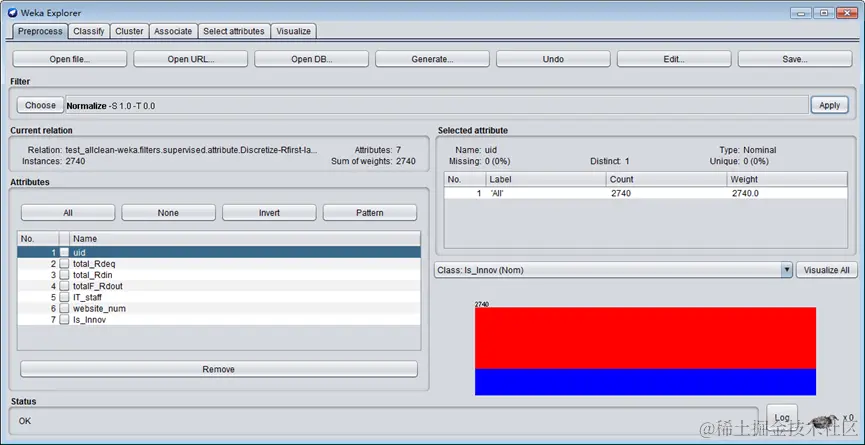Click the Visualize All button

826,270
